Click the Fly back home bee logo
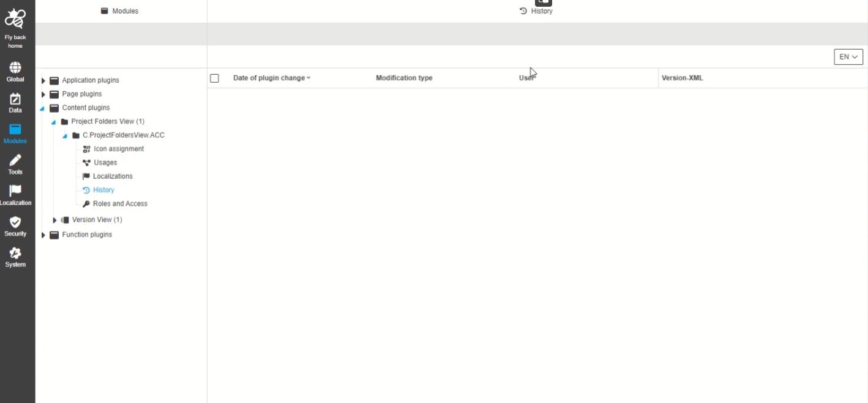868x403 pixels. [15, 19]
